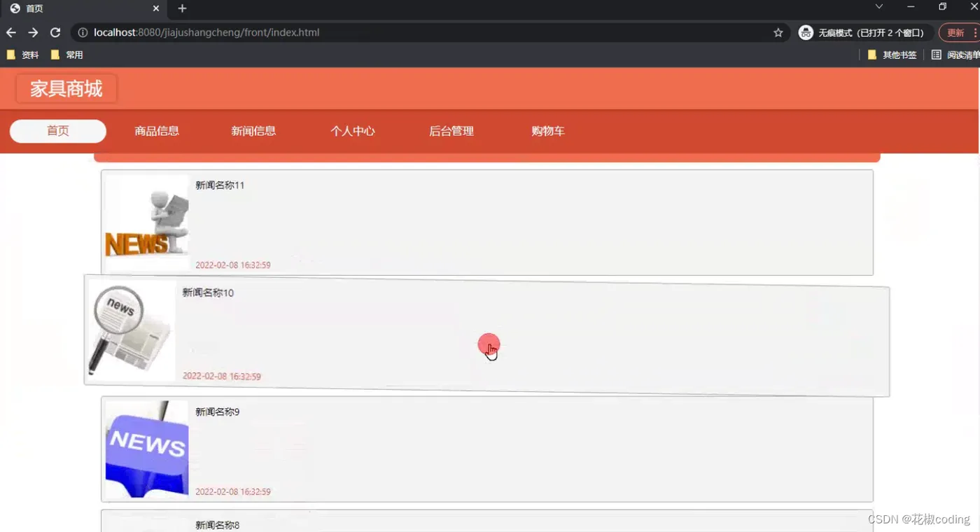
Task: Open 个人中心 navigation item
Action: point(353,131)
